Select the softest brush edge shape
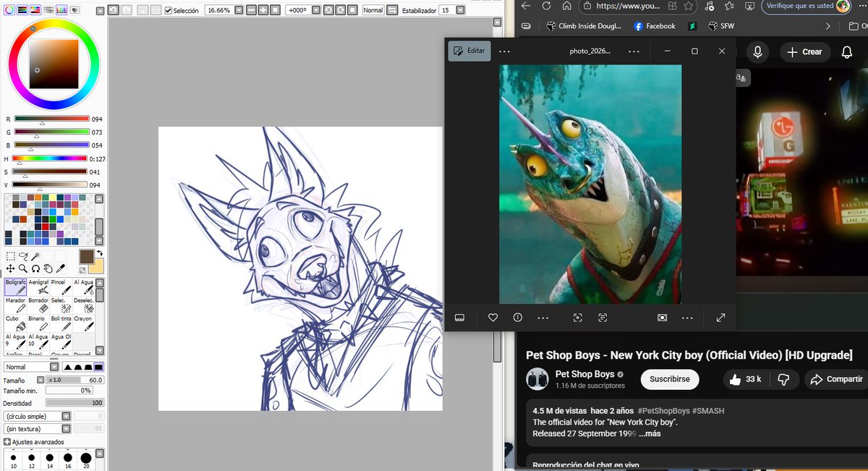The width and height of the screenshot is (868, 471). (x=68, y=367)
